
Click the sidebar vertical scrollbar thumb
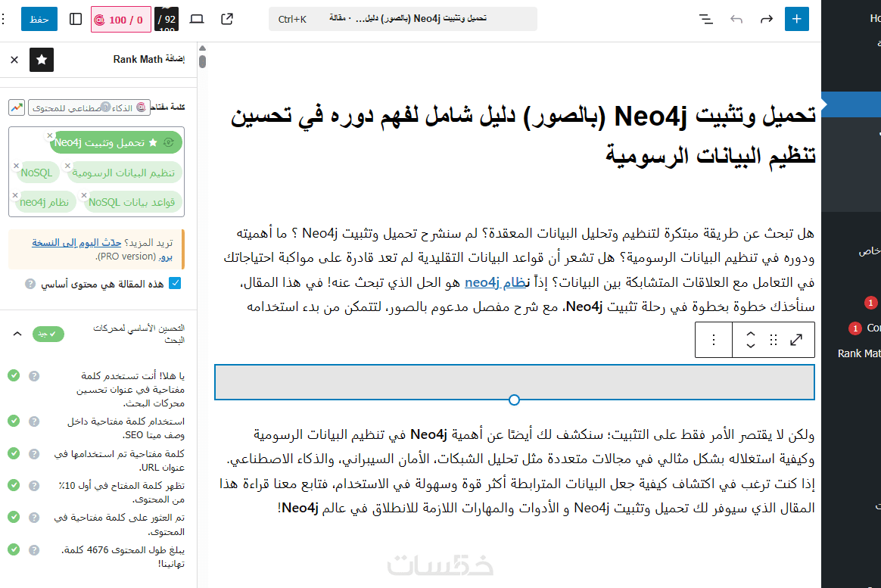(x=202, y=61)
